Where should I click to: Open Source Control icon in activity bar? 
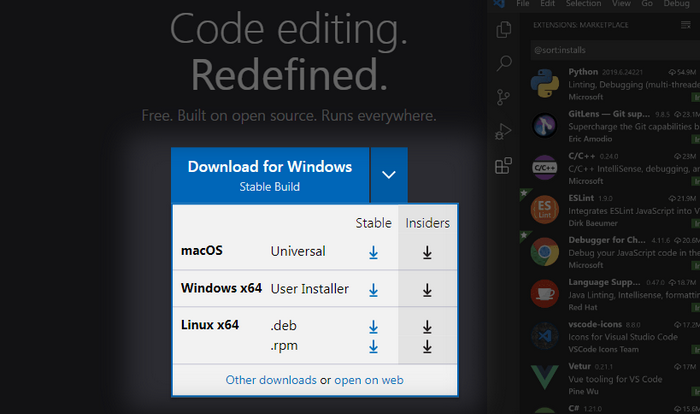(504, 97)
